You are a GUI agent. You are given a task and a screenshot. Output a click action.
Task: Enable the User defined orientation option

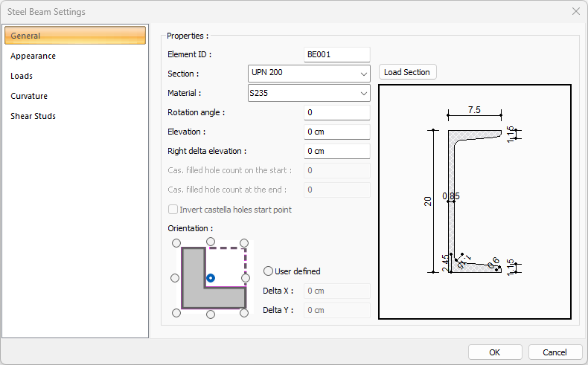(269, 271)
